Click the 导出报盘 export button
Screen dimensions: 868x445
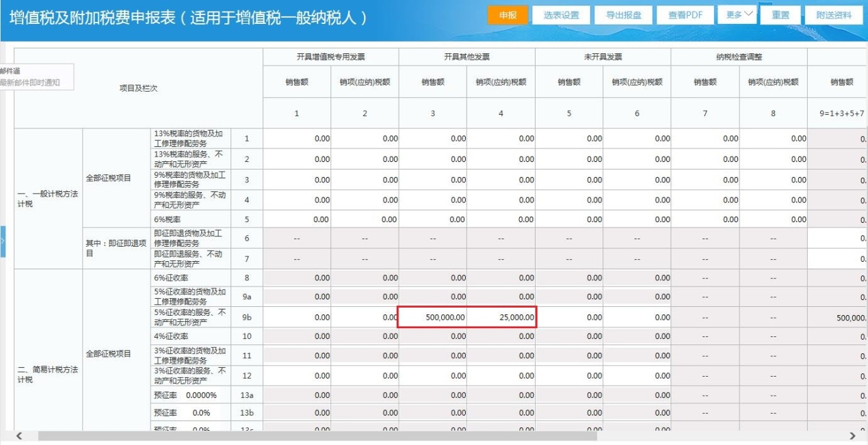[x=623, y=15]
